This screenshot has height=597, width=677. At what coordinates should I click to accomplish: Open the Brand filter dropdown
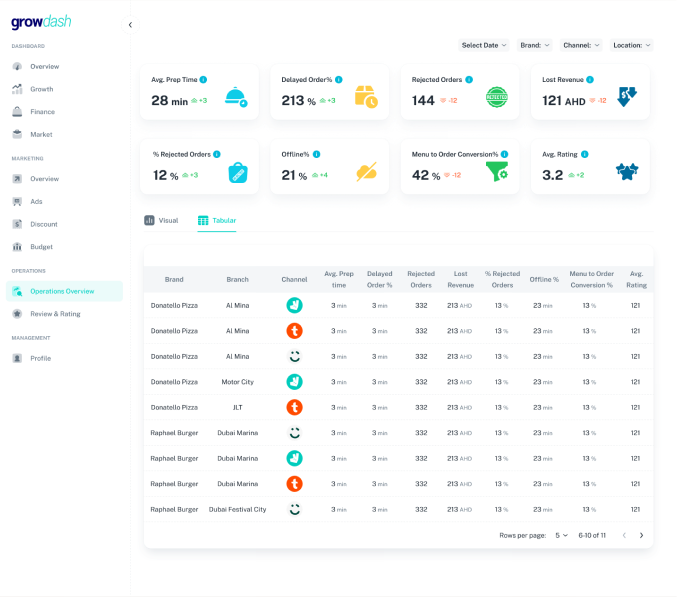[535, 45]
